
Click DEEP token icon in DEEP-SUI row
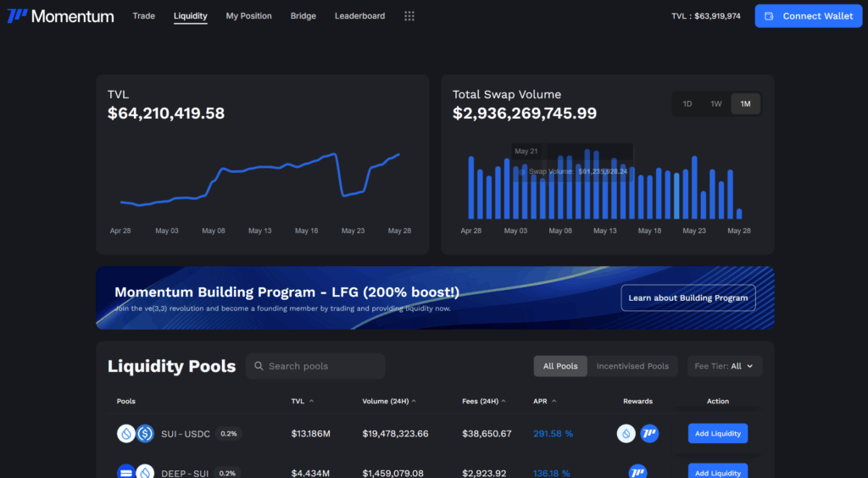coord(126,472)
